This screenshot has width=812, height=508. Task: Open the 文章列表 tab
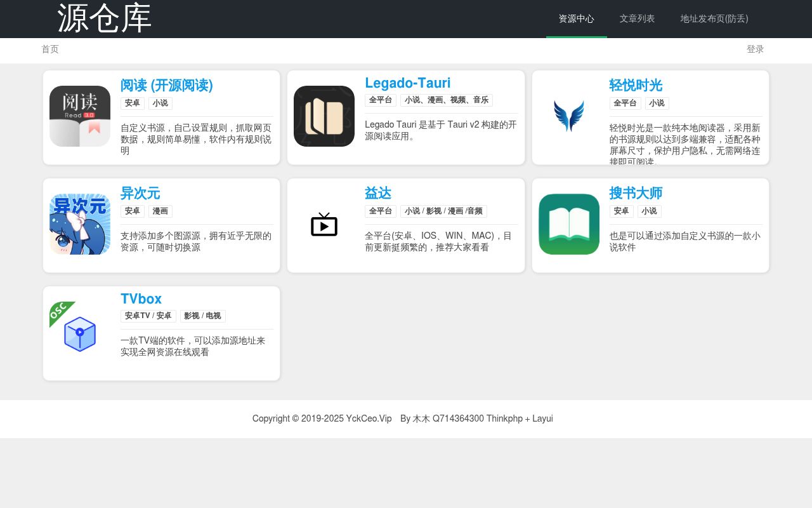click(x=638, y=19)
